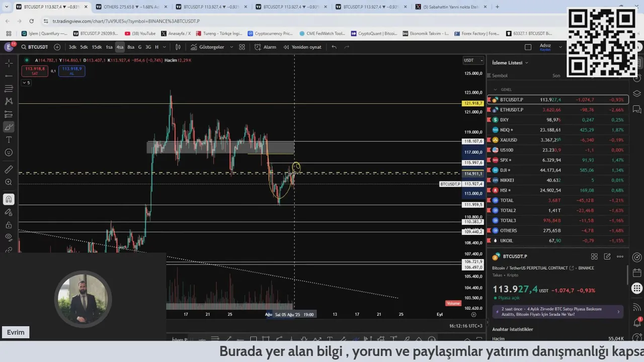The image size is (644, 362).
Task: Toggle lock all drawings
Action: point(9,225)
